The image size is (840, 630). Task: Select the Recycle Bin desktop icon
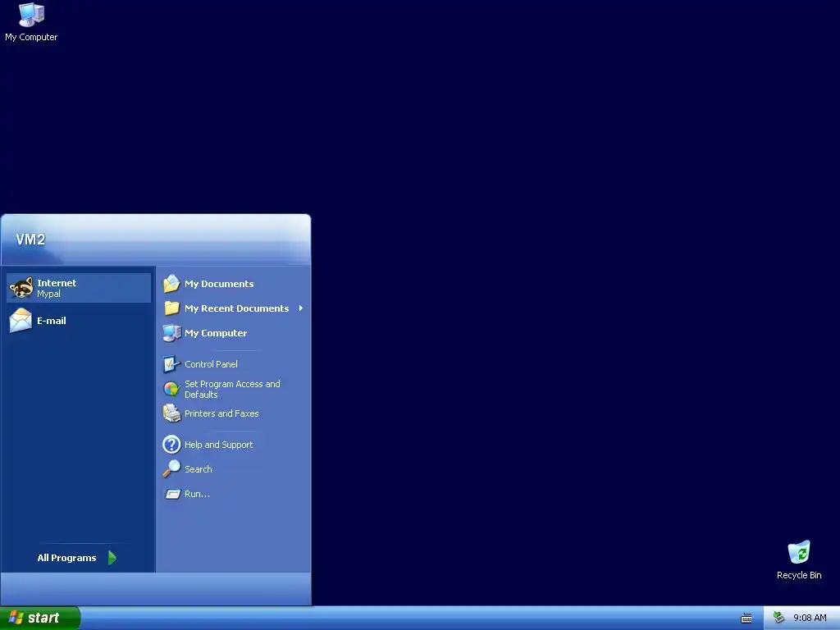tap(799, 552)
